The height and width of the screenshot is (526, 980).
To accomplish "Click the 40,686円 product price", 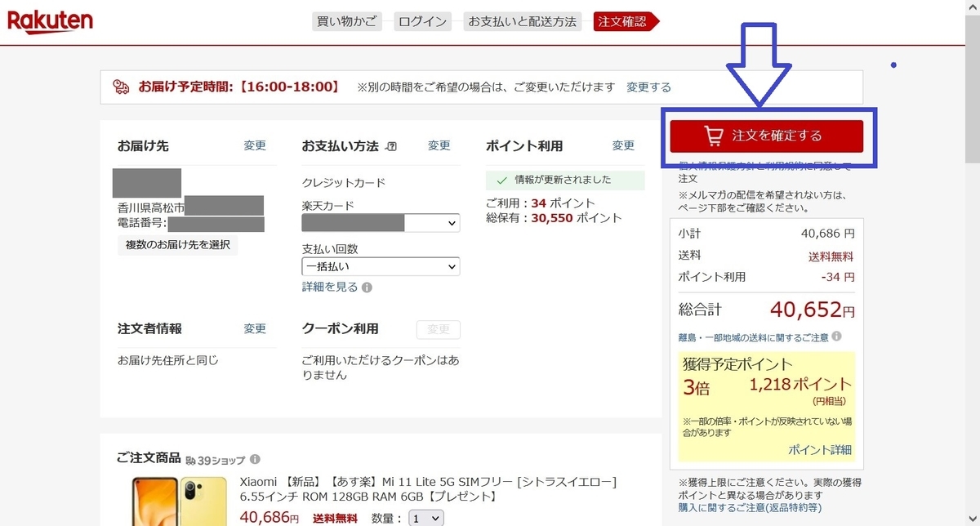I will pyautogui.click(x=269, y=517).
